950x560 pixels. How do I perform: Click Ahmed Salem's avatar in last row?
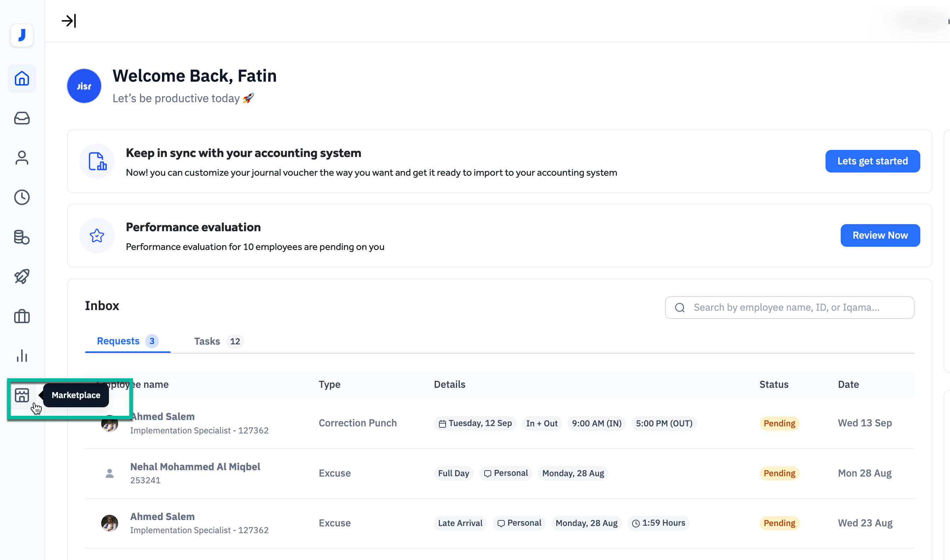(109, 523)
